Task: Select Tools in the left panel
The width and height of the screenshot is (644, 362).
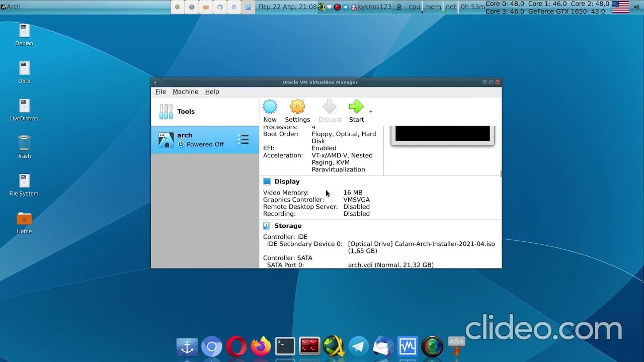Action: tap(205, 112)
